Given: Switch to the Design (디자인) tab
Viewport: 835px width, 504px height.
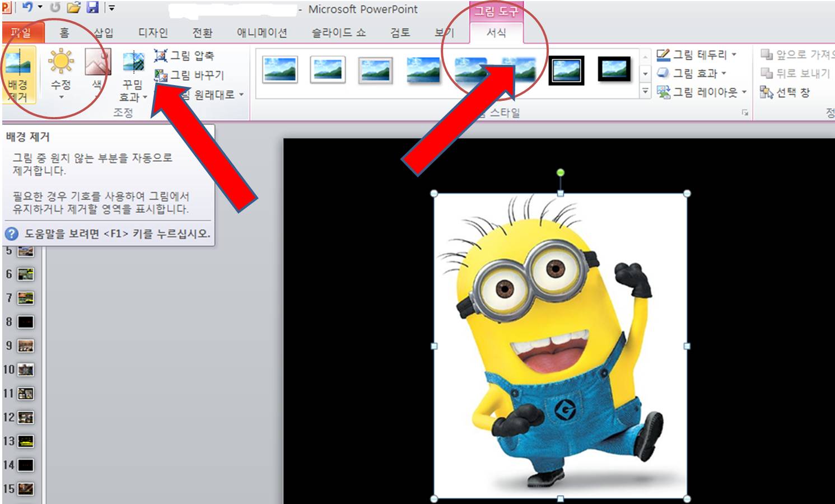Looking at the screenshot, I should (x=153, y=32).
